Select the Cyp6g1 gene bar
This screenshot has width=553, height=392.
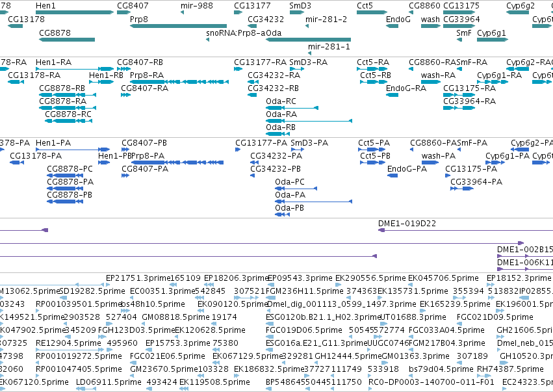coord(493,40)
